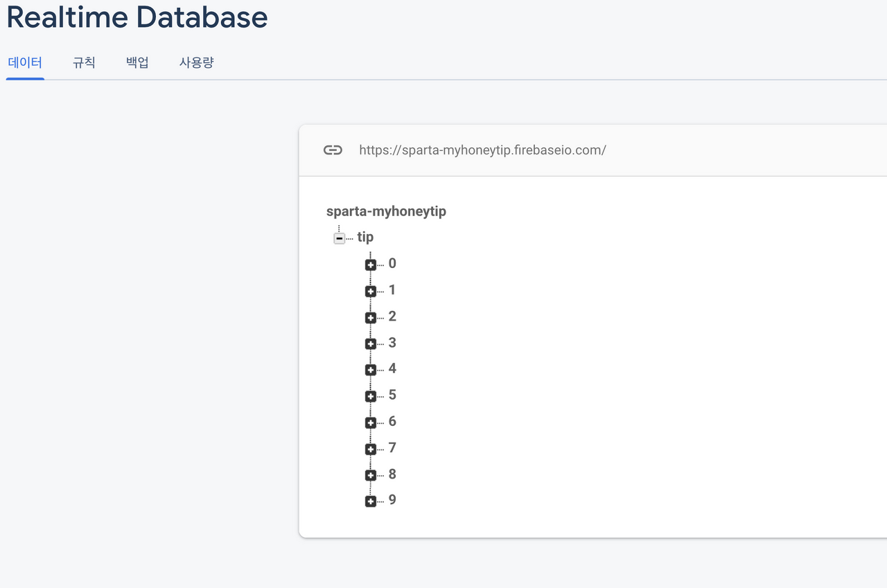This screenshot has width=887, height=588.
Task: Expand node 7 with plus icon
Action: 371,449
